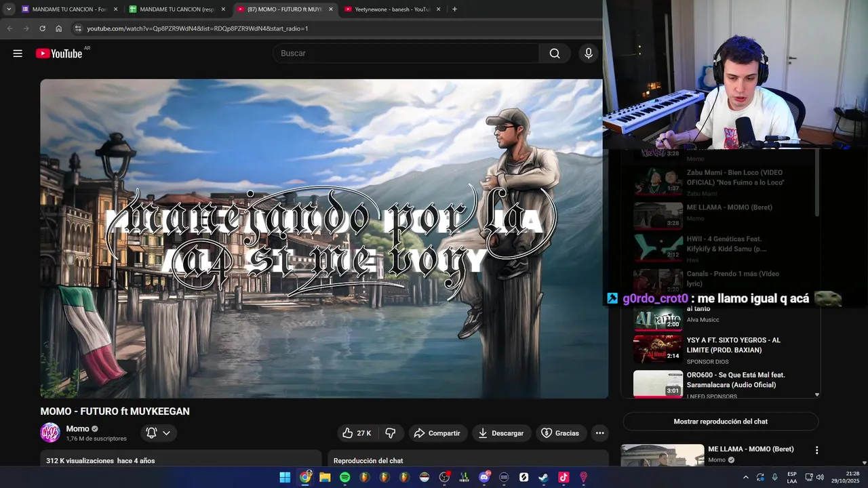
Task: Click the search magnifier button
Action: point(555,54)
